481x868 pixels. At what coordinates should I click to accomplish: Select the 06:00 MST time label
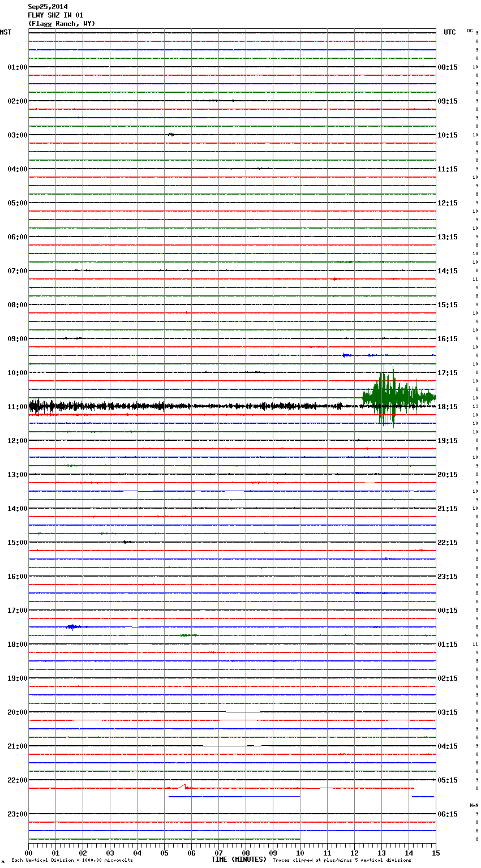pyautogui.click(x=18, y=237)
